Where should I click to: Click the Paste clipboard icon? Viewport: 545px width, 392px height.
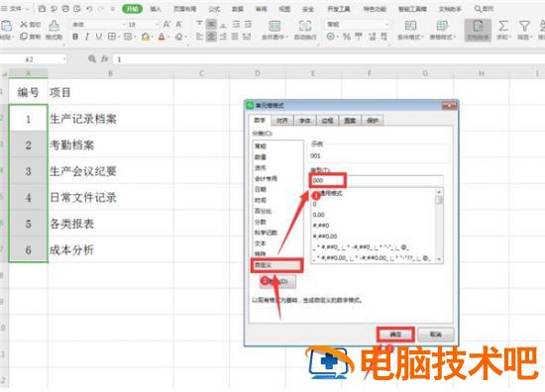(x=6, y=26)
